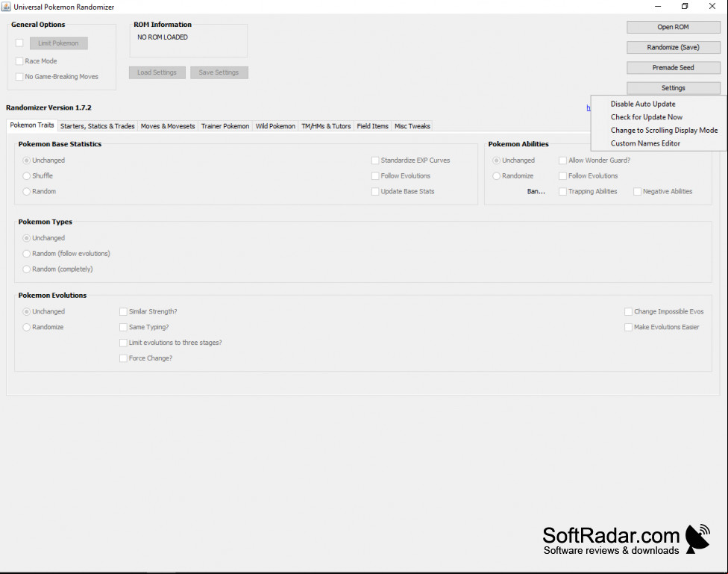Tick Standardize EXP Curves checkbox
728x574 pixels.
[375, 160]
